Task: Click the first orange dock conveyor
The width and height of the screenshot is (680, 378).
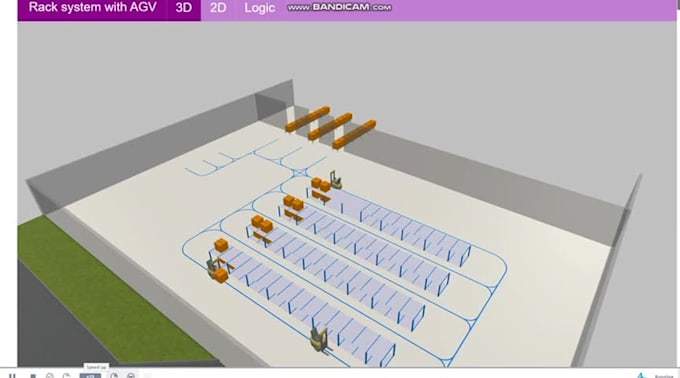Action: 307,119
